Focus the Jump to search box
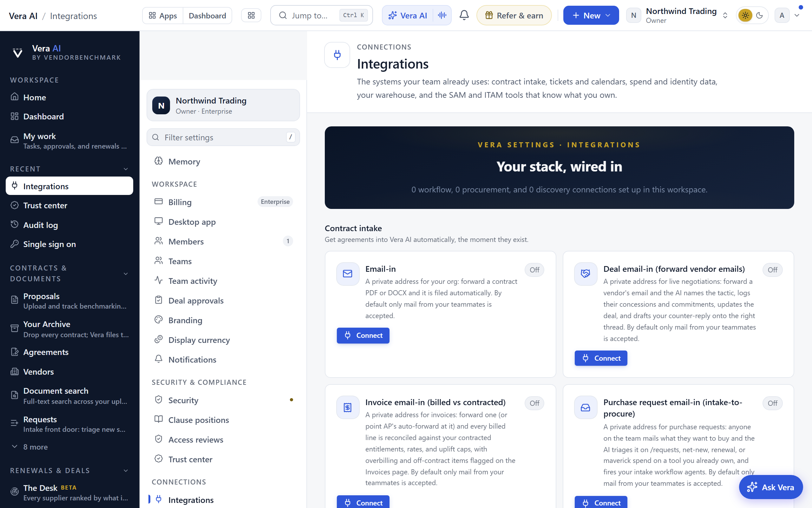812x508 pixels. click(321, 16)
